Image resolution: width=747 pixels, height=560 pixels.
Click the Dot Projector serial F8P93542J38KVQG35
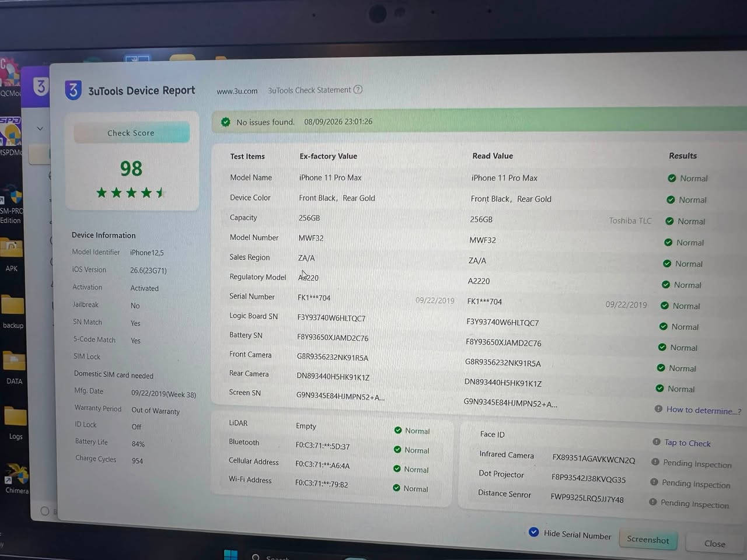(x=588, y=479)
